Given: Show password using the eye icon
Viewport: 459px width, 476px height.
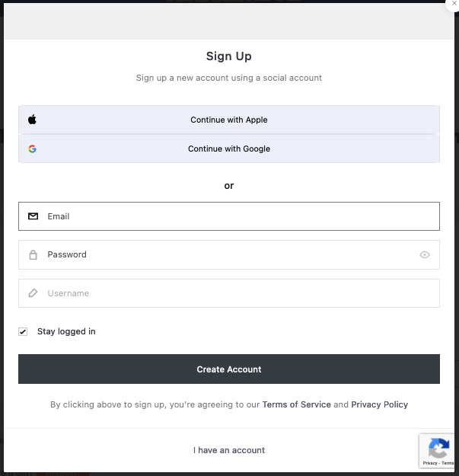Looking at the screenshot, I should coord(425,254).
